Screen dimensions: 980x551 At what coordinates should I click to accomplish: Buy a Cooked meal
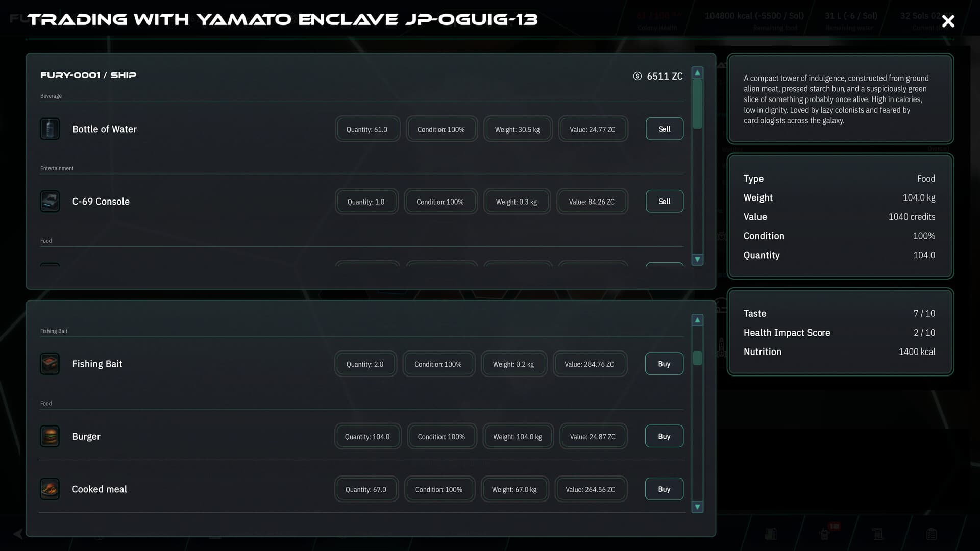(664, 489)
